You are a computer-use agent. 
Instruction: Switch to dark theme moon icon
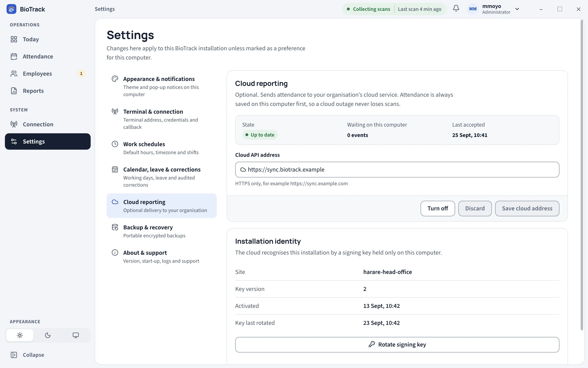coord(48,335)
